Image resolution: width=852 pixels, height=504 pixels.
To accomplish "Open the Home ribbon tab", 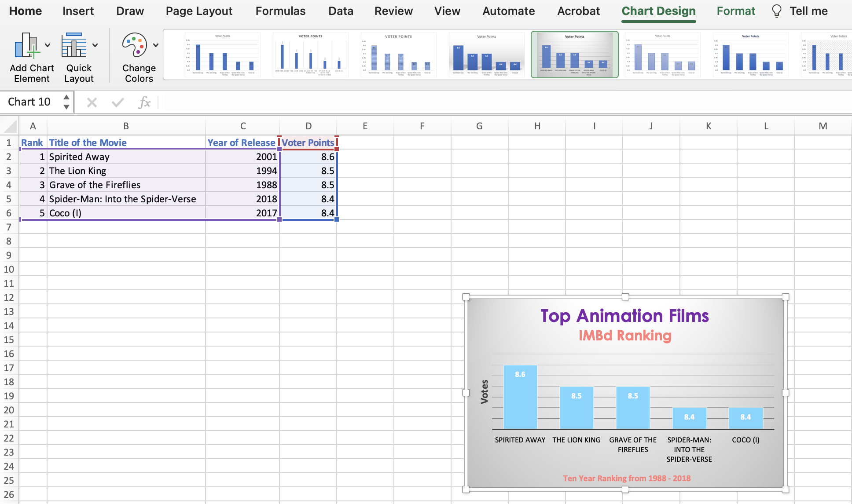I will click(26, 11).
